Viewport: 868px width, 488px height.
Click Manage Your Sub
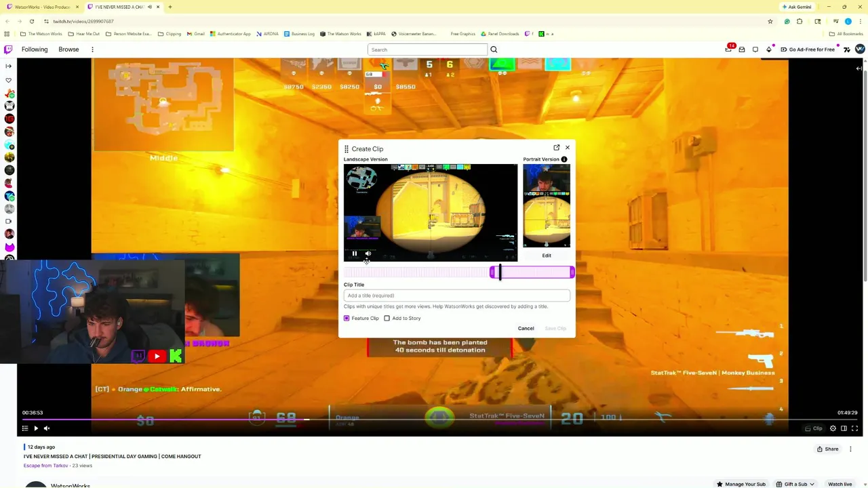741,484
